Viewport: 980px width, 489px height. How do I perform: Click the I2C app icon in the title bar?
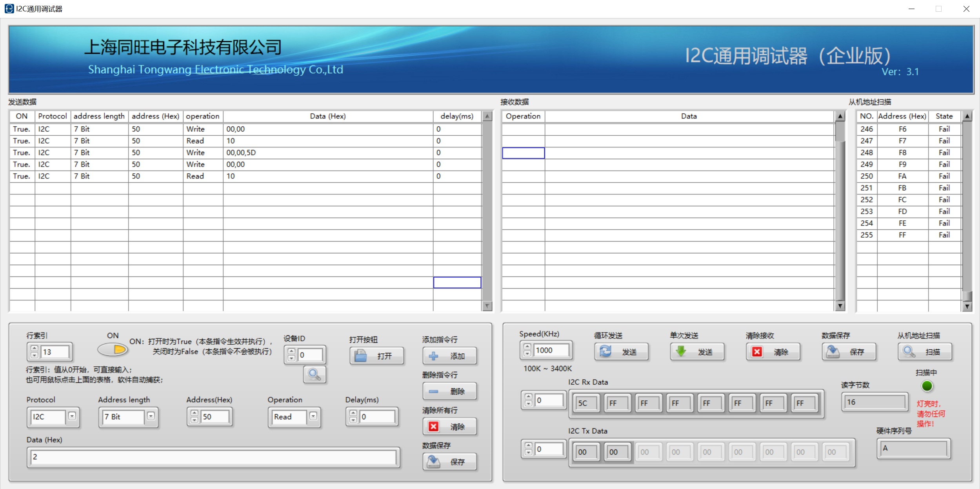pos(9,9)
